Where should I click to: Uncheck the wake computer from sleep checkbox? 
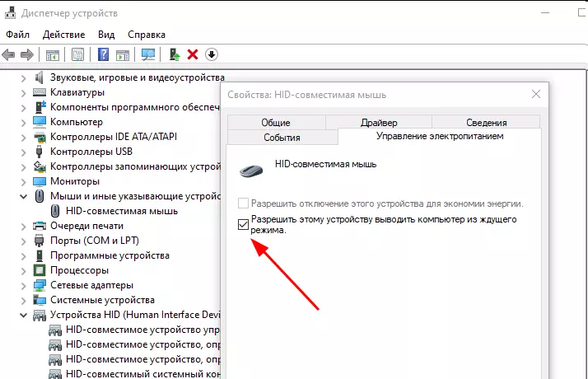coord(243,225)
